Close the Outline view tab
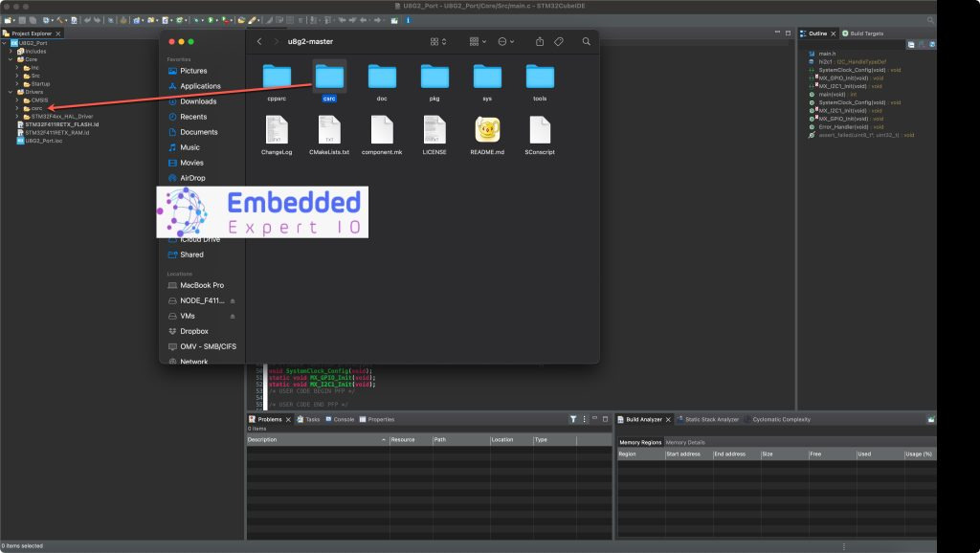 834,33
